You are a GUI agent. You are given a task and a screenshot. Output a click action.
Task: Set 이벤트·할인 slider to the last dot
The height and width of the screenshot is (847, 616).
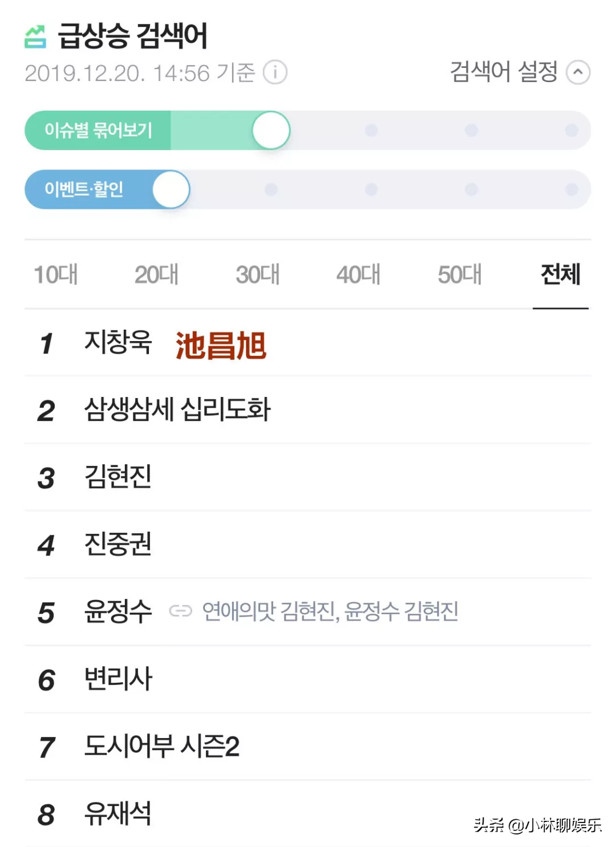[572, 189]
